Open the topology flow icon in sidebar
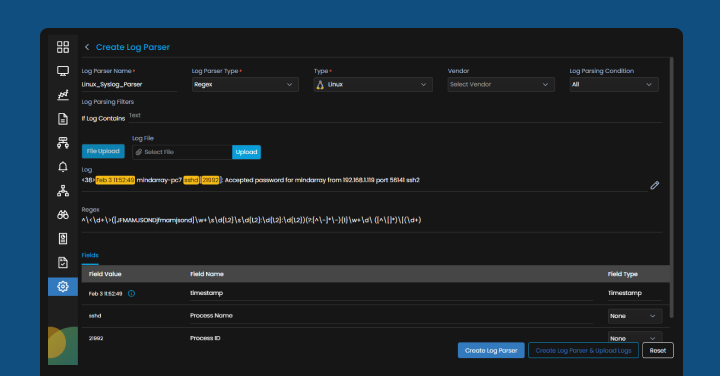 (x=63, y=143)
